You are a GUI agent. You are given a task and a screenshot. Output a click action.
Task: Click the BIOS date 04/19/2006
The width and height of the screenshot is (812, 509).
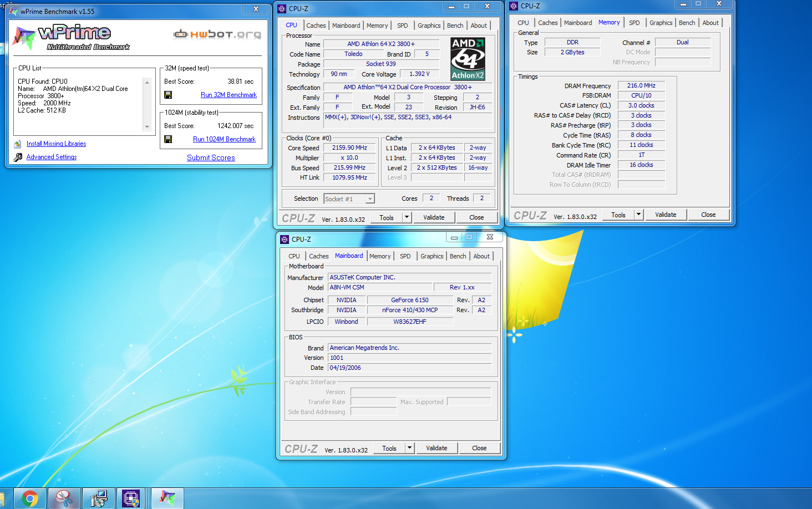[409, 368]
